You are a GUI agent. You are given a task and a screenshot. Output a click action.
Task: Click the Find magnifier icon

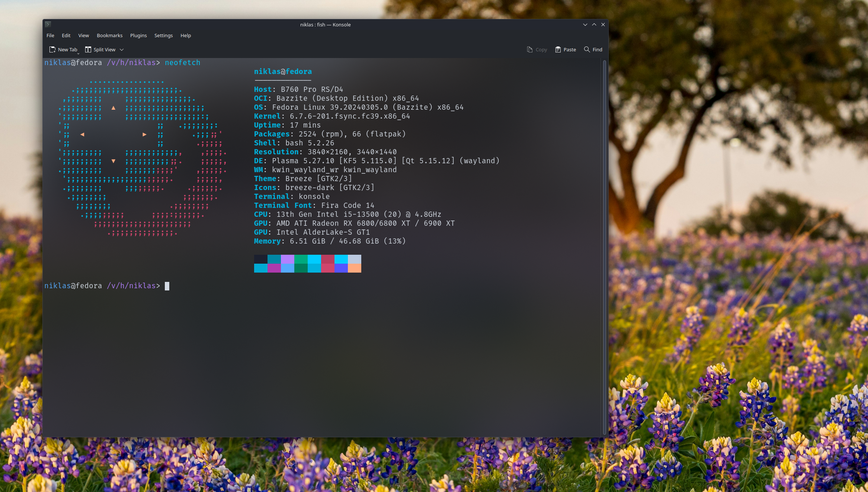click(x=587, y=49)
